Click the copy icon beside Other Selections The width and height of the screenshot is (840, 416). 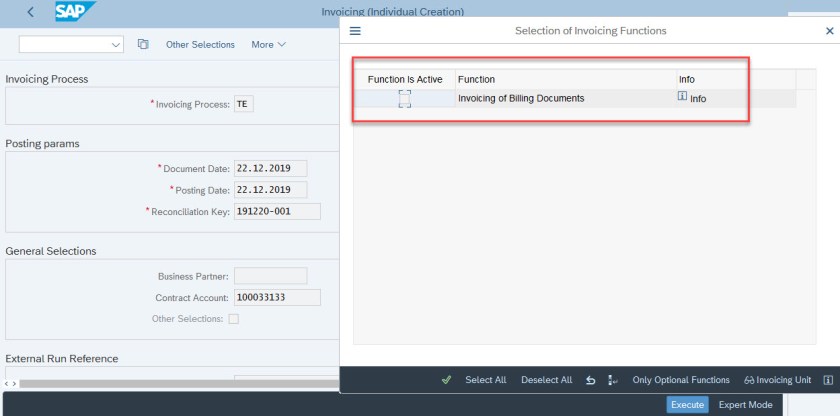143,44
